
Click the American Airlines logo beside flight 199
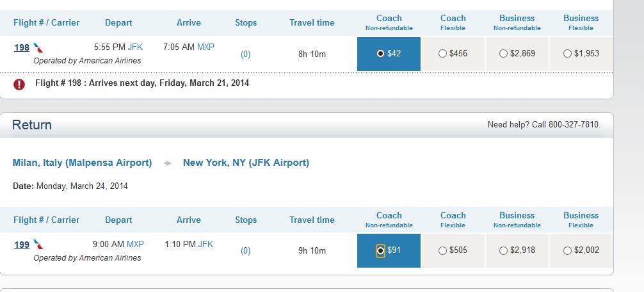point(38,245)
